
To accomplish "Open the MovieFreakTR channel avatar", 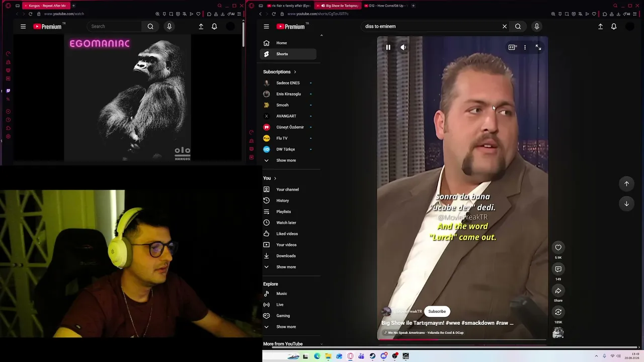I will coord(386,311).
